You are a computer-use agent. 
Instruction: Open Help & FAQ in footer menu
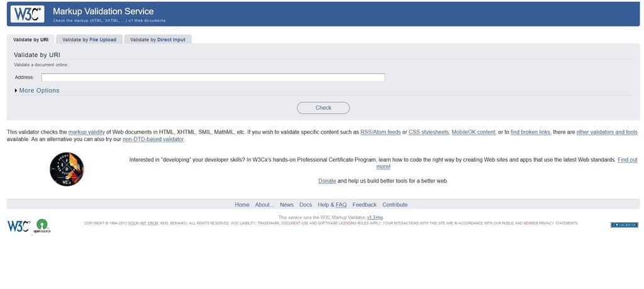(x=332, y=205)
